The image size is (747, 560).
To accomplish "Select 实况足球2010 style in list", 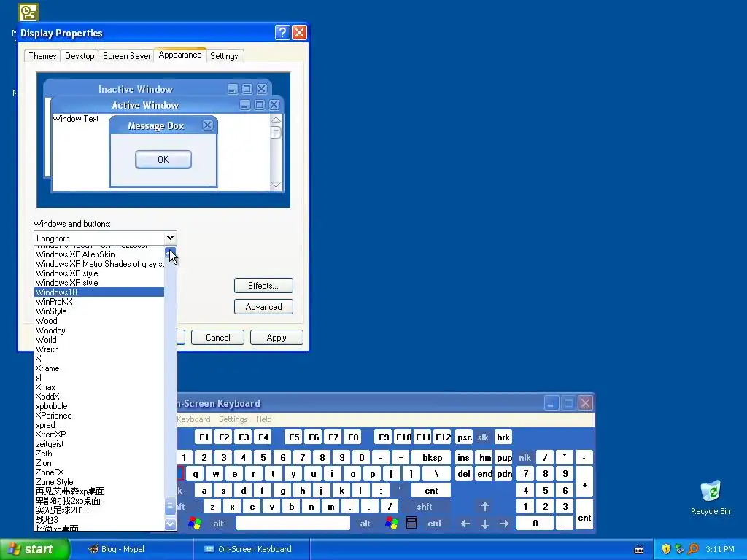I will click(x=99, y=510).
